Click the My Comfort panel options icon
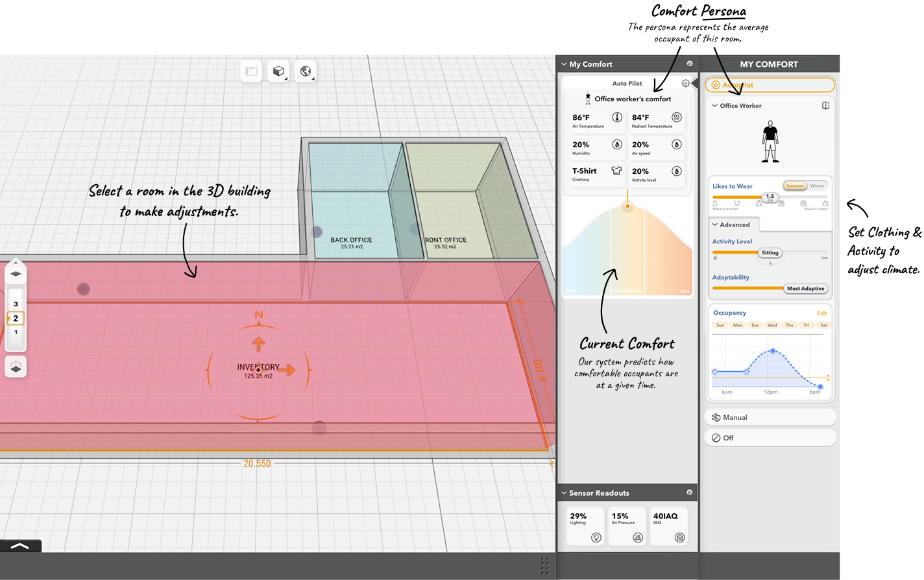 click(x=690, y=64)
